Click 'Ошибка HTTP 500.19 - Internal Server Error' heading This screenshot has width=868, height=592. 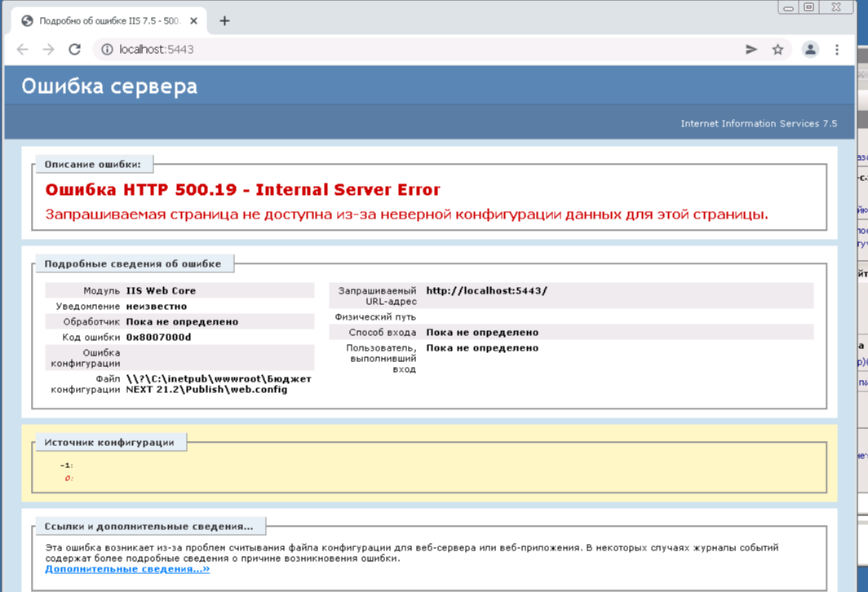[242, 190]
